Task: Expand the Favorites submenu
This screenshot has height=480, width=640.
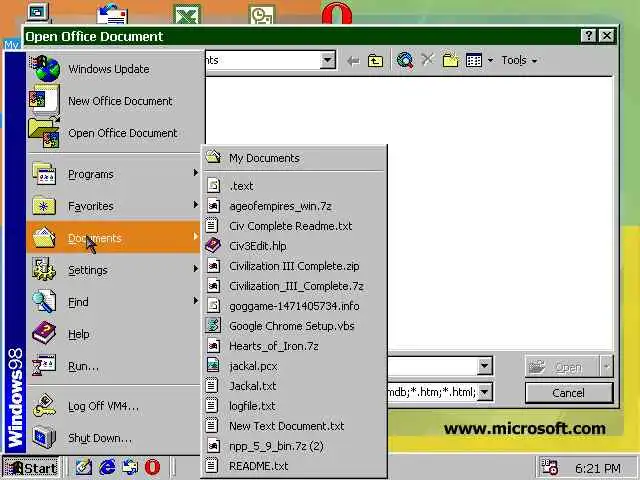Action: 115,206
